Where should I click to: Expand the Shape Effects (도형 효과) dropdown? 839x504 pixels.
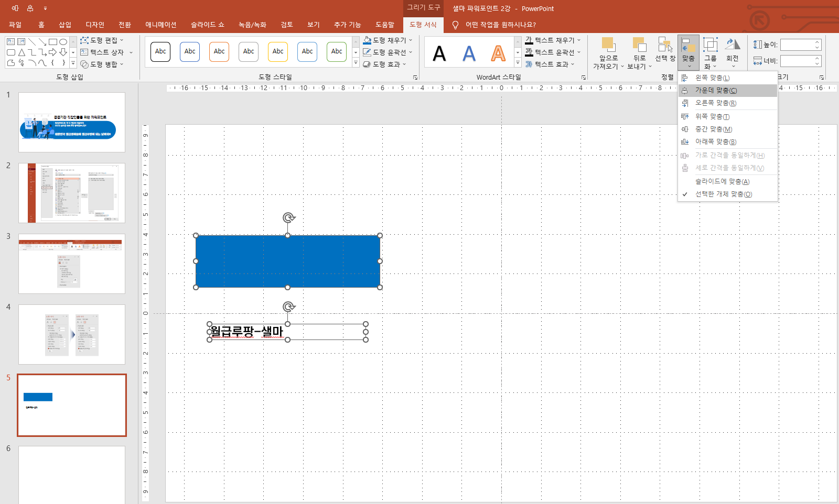click(x=404, y=64)
